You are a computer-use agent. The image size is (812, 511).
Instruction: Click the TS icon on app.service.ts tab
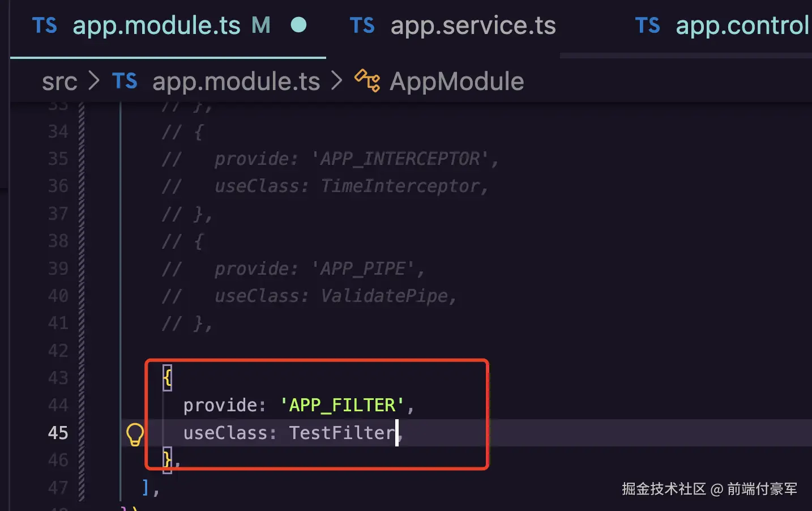[x=362, y=25]
